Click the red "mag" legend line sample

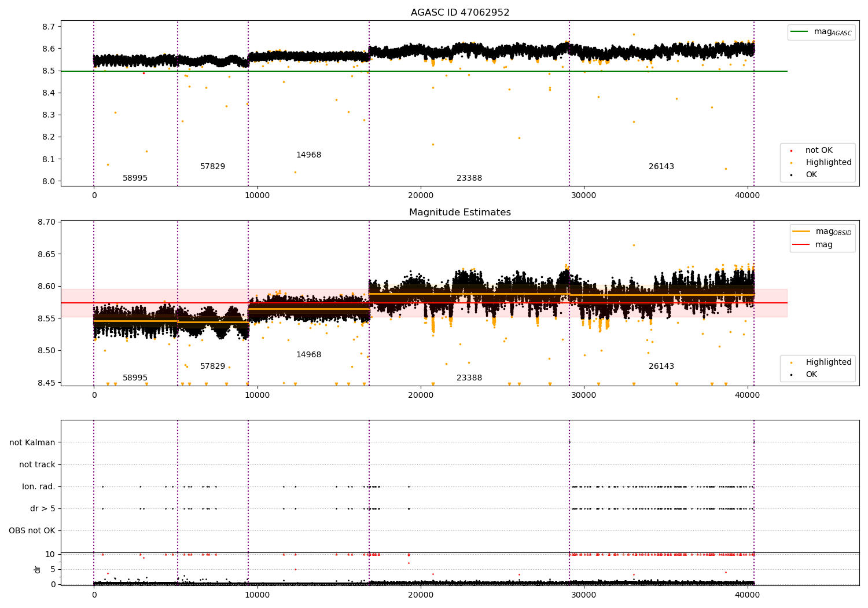tap(801, 245)
